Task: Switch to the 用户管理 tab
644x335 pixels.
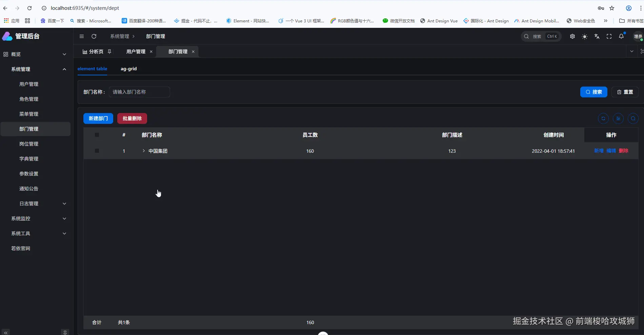Action: pos(136,52)
